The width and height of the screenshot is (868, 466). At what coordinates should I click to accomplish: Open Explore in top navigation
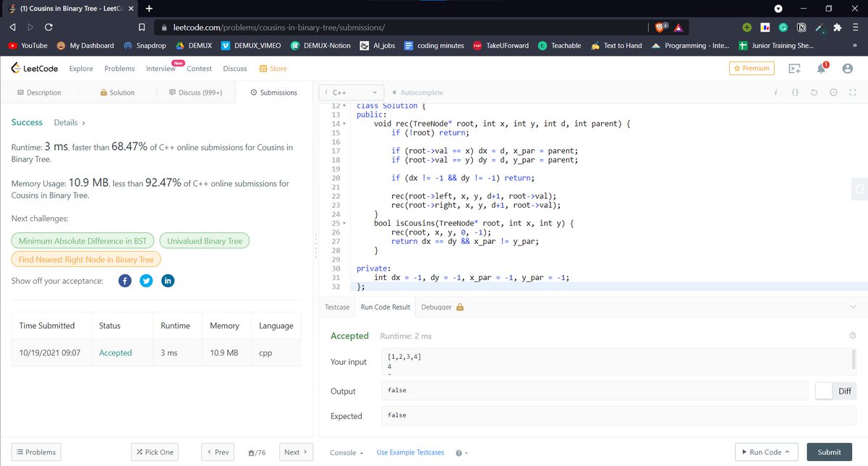tap(81, 69)
